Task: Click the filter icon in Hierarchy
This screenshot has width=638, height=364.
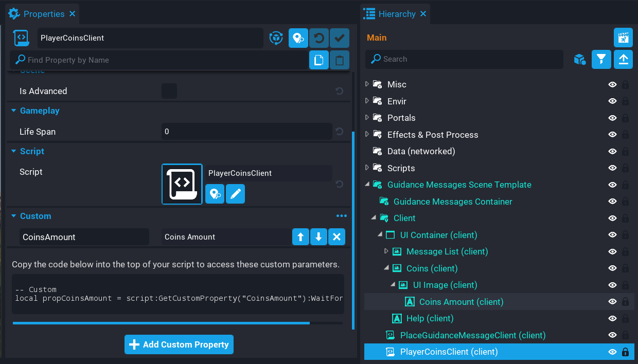Action: 601,60
